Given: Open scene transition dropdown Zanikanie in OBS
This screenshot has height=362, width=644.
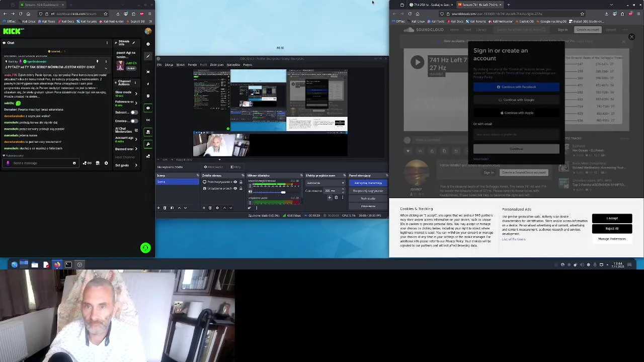Looking at the screenshot, I should (326, 183).
